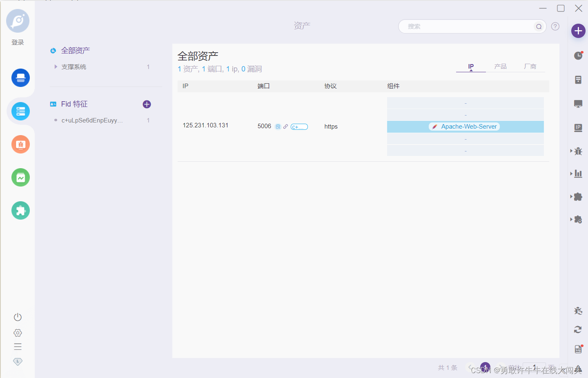Minimize the Goby window
Screen dimensions: 588x378
(543, 8)
